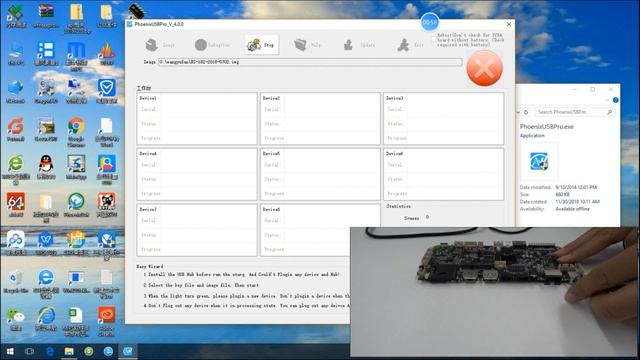The height and width of the screenshot is (360, 640).
Task: Open the green spreadsheet file desktop icon
Action: click(x=76, y=322)
